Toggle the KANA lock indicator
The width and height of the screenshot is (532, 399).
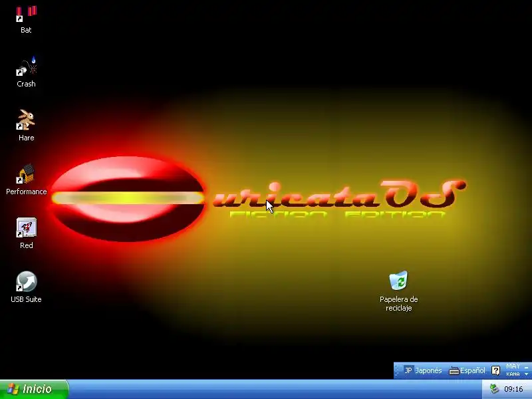[x=513, y=374]
